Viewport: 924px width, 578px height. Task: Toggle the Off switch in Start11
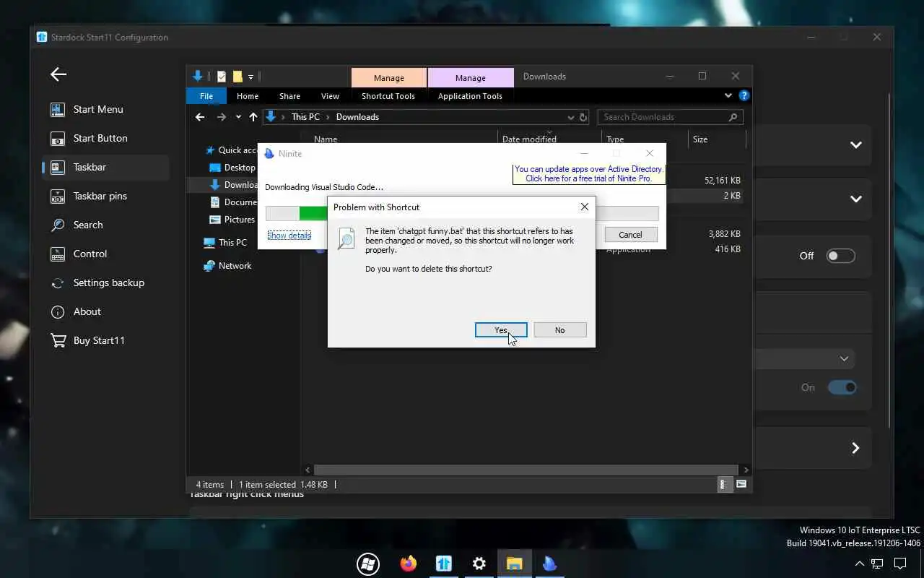coord(841,256)
